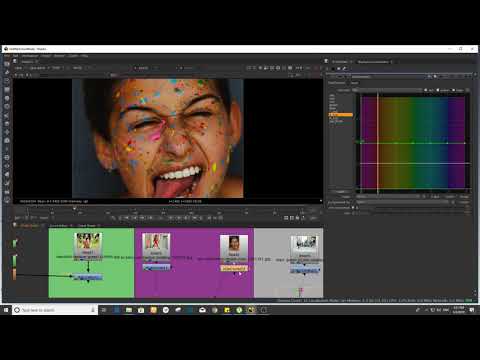Open the Workspace menu

tap(30, 56)
